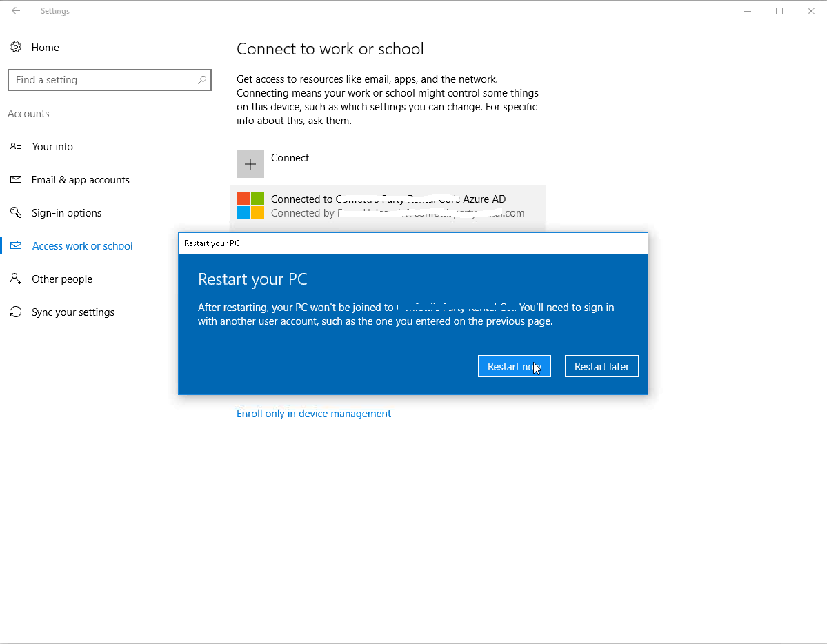Focus the Find a setting search box
The height and width of the screenshot is (644, 827).
(x=103, y=80)
